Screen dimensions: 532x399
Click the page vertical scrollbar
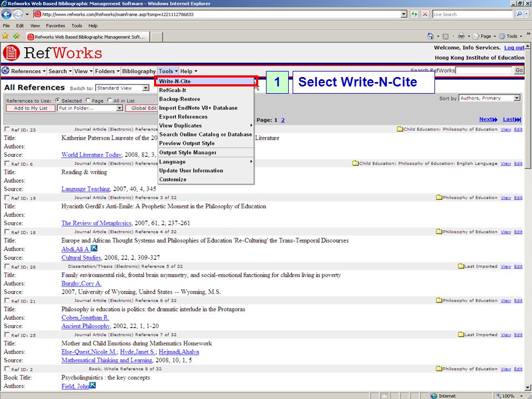click(x=528, y=217)
